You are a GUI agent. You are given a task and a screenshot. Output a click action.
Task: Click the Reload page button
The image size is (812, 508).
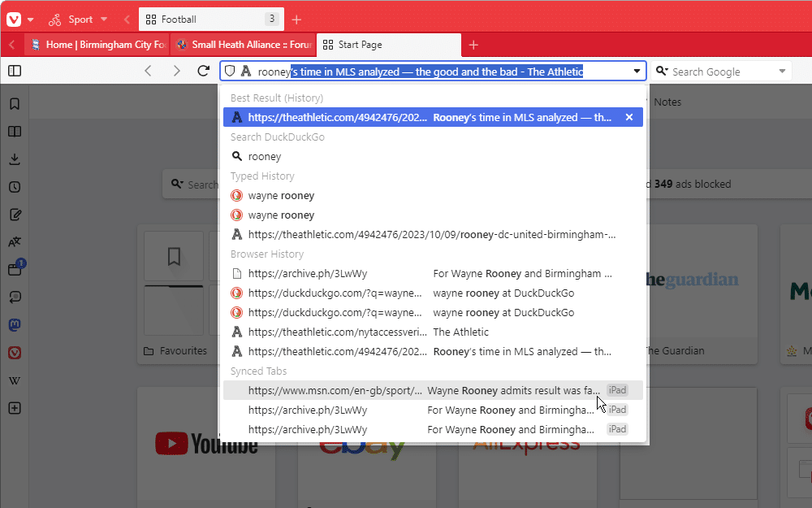click(x=204, y=72)
